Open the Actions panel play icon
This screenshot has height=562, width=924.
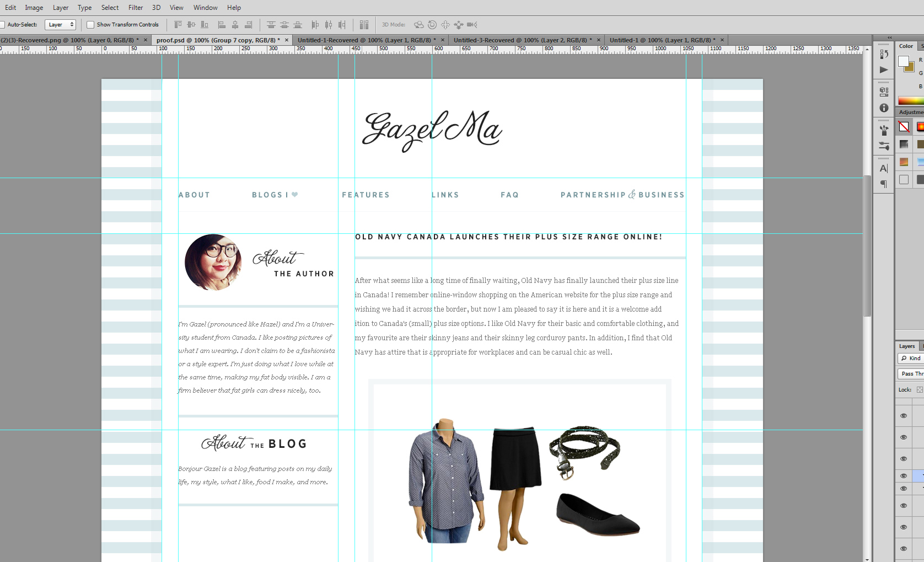coord(884,70)
